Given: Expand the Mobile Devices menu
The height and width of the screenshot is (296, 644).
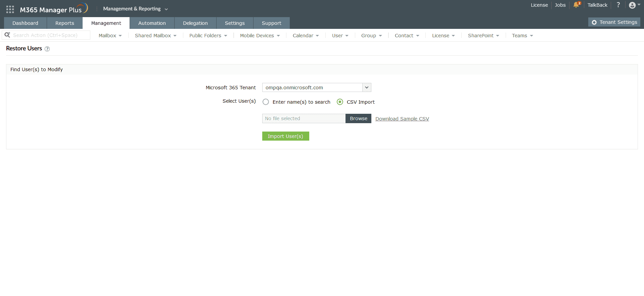Looking at the screenshot, I should [x=260, y=36].
